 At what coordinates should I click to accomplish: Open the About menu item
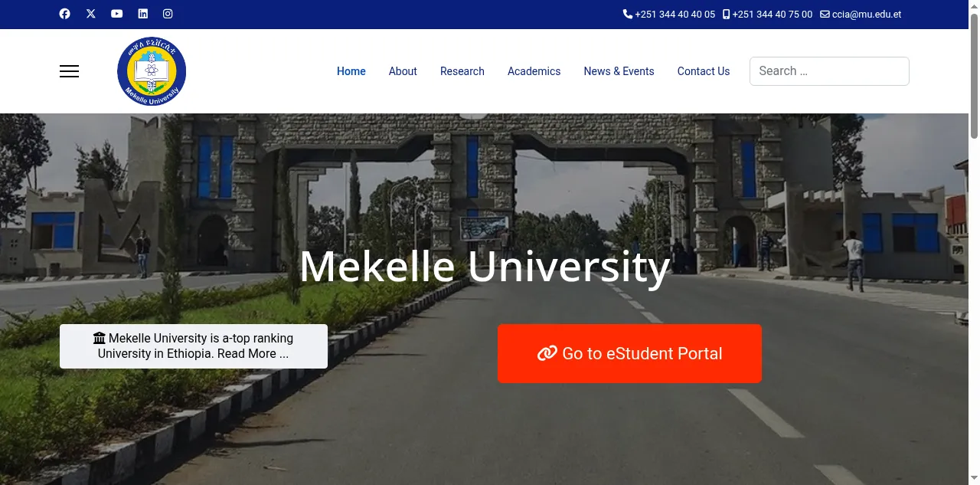coord(403,71)
